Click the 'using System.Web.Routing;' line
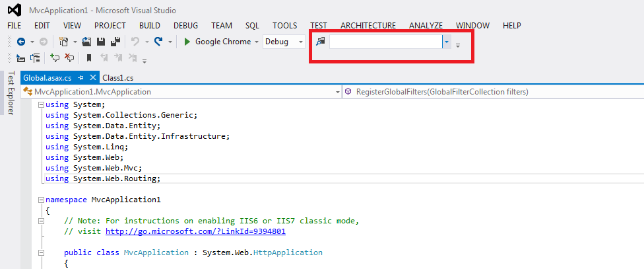Screen dimensions: 644x269 point(103,178)
